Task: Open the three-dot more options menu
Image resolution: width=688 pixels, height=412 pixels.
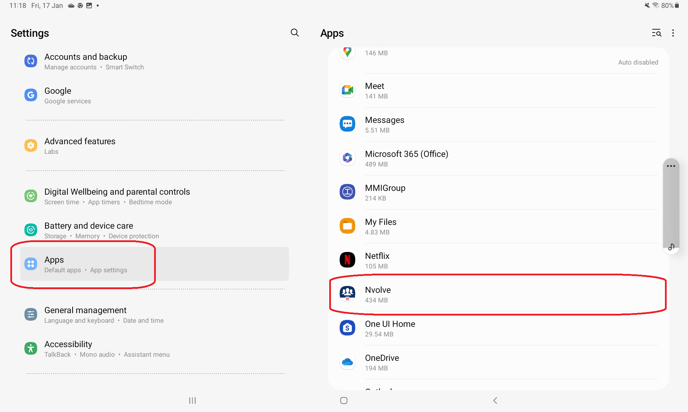Action: pos(673,33)
